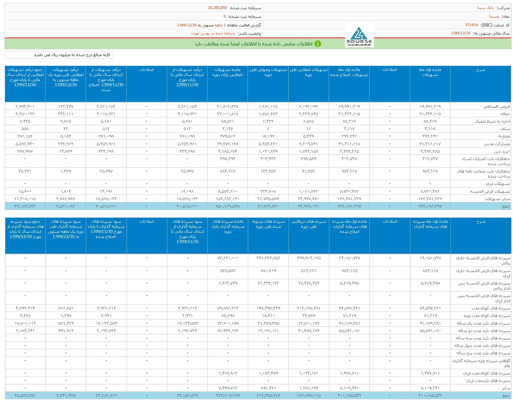Viewport: 513px width, 420px height.
Task: Select the 'خرید دین' row label
Action: click(502, 151)
